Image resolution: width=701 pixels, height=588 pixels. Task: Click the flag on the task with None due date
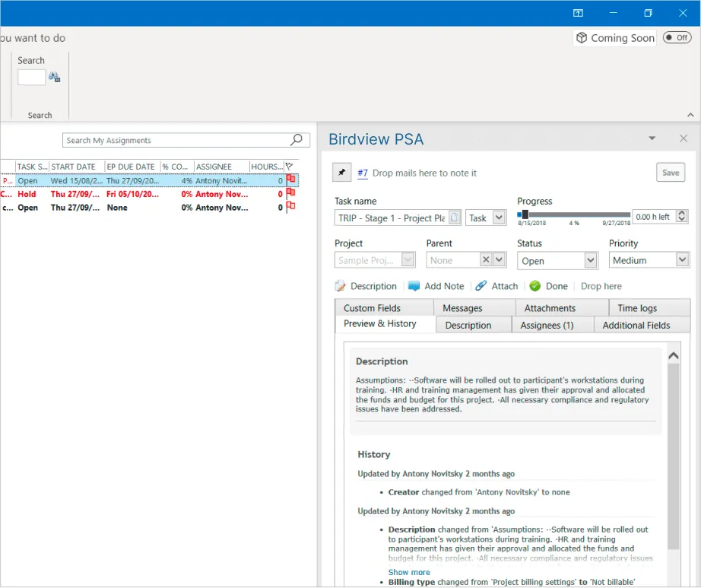(x=290, y=207)
